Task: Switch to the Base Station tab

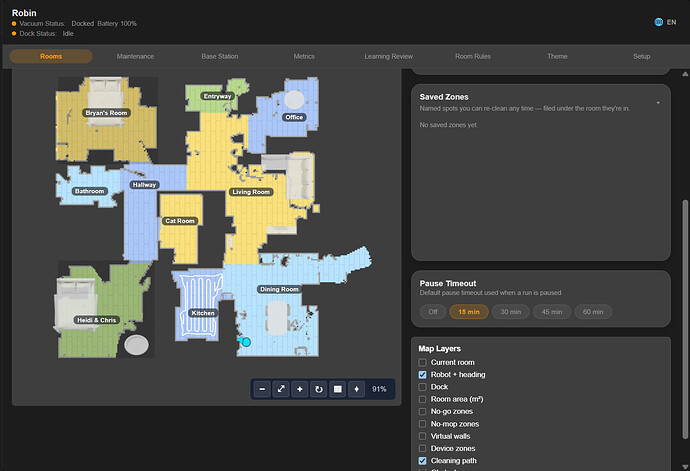Action: (x=220, y=56)
